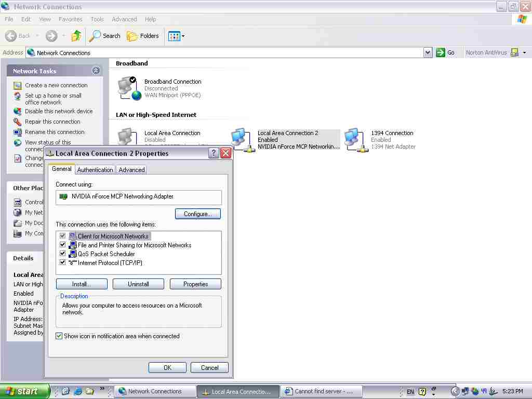Switch to the Advanced tab in Properties
The height and width of the screenshot is (399, 532).
pos(131,170)
